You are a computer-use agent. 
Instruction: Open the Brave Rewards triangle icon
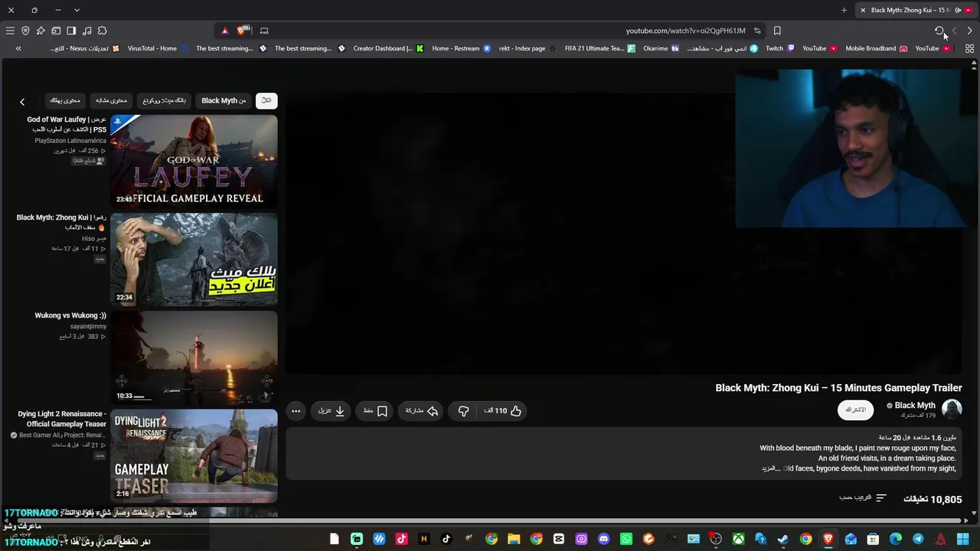pyautogui.click(x=224, y=31)
